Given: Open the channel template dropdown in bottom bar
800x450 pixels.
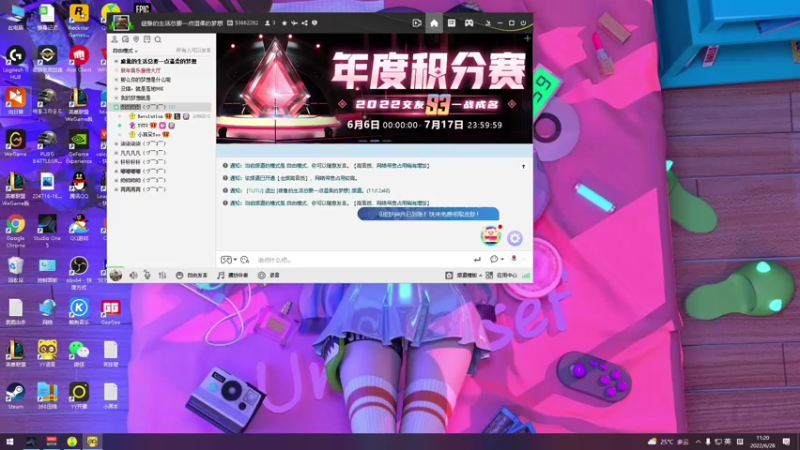Looking at the screenshot, I should pos(463,275).
